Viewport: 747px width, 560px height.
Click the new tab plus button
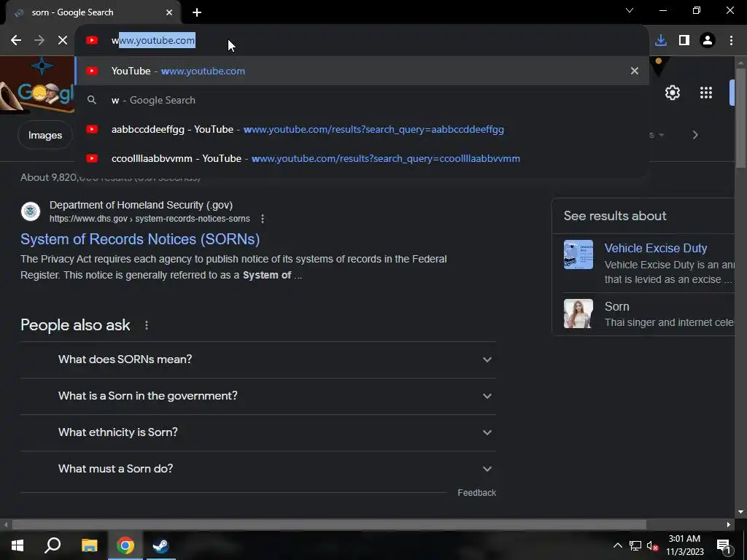pyautogui.click(x=197, y=12)
